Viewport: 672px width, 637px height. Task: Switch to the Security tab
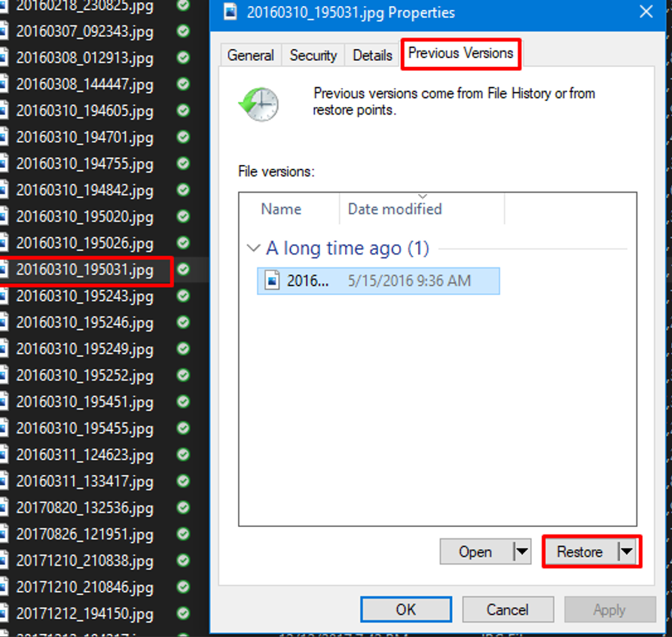(x=313, y=55)
